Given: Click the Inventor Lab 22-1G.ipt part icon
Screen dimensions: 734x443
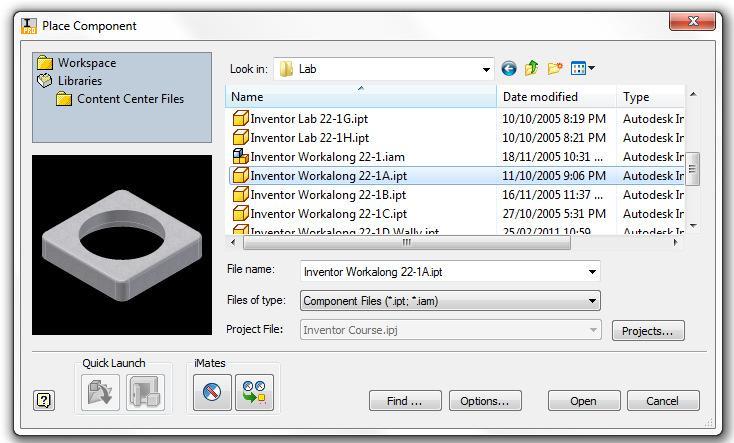Looking at the screenshot, I should tap(240, 118).
